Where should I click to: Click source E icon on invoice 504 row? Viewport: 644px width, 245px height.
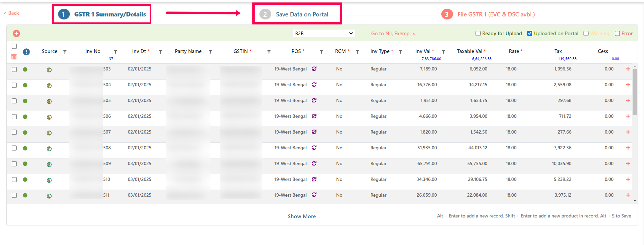49,86
